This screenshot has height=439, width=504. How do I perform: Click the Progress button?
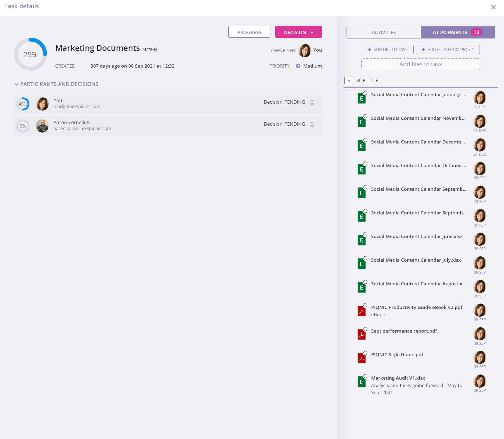tap(249, 32)
